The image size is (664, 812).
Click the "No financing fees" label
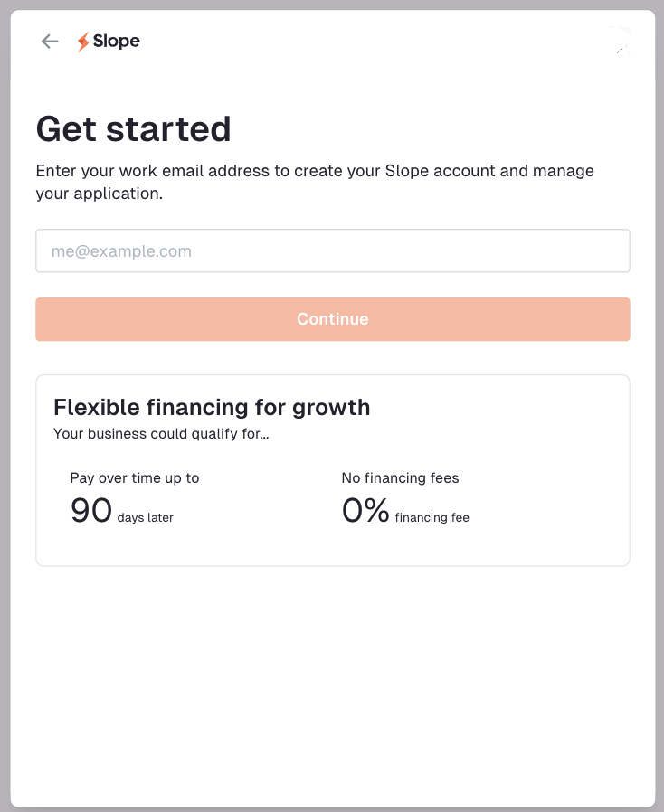click(x=400, y=478)
